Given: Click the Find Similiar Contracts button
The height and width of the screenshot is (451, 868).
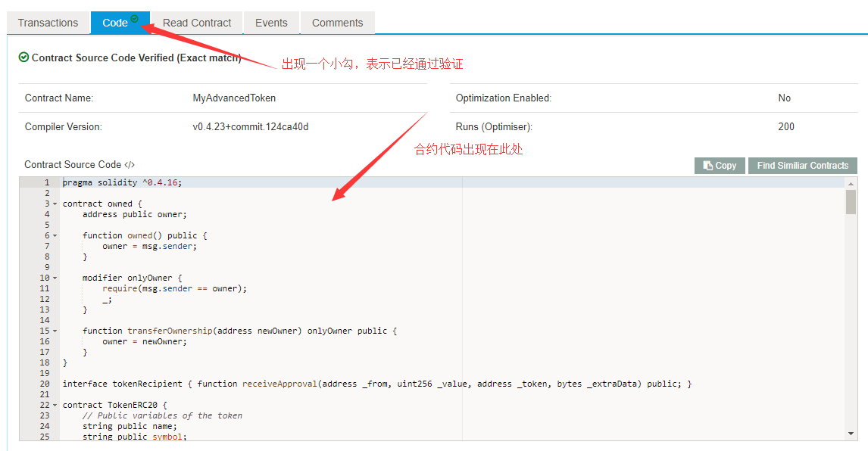Looking at the screenshot, I should coord(803,166).
